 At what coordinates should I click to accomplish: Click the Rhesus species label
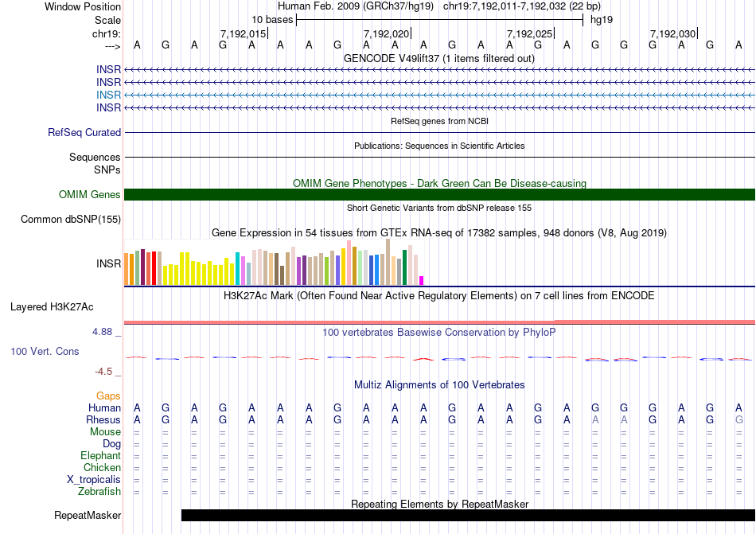click(x=103, y=420)
